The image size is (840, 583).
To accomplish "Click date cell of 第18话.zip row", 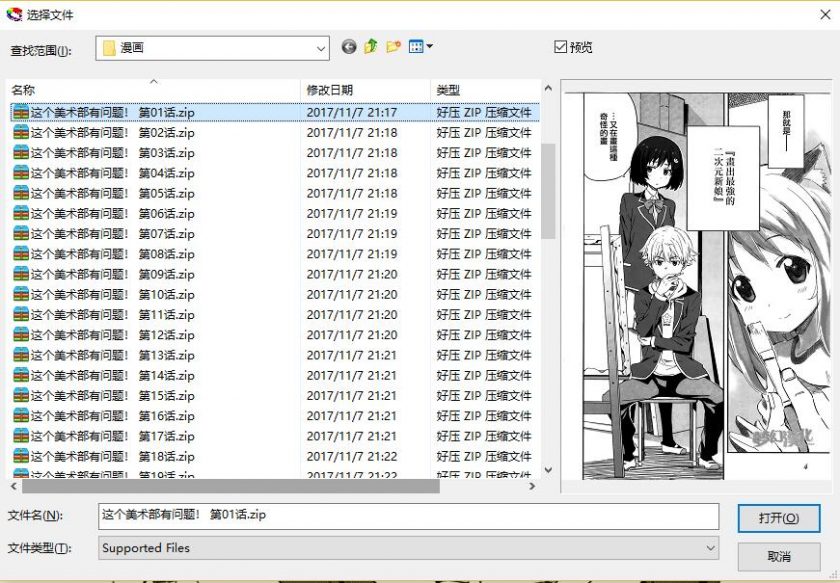I will pos(352,457).
